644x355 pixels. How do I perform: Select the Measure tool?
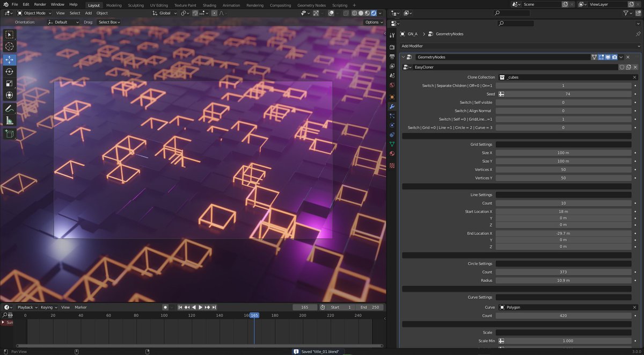coord(9,120)
